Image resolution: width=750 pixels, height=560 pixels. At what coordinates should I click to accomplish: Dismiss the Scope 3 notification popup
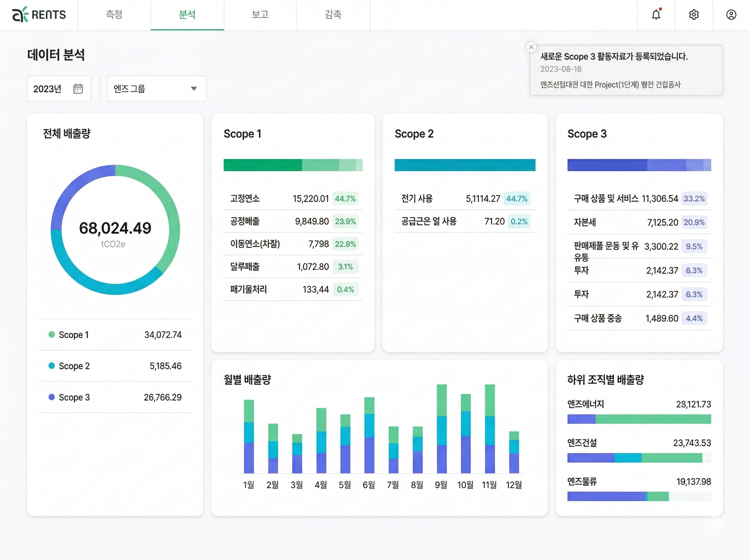tap(531, 47)
